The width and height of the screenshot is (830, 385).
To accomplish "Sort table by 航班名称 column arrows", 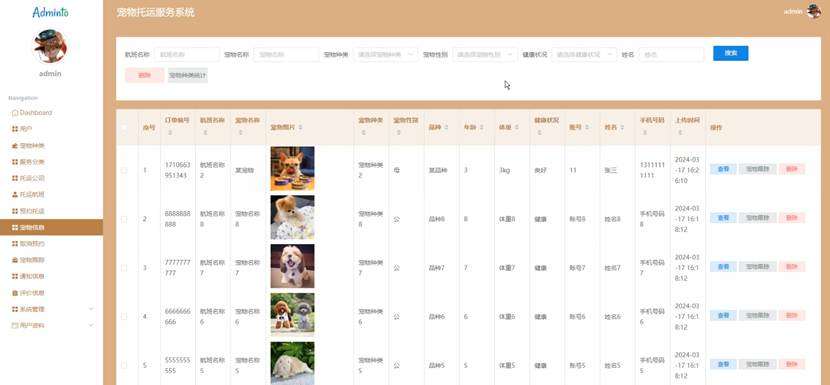I will click(205, 133).
